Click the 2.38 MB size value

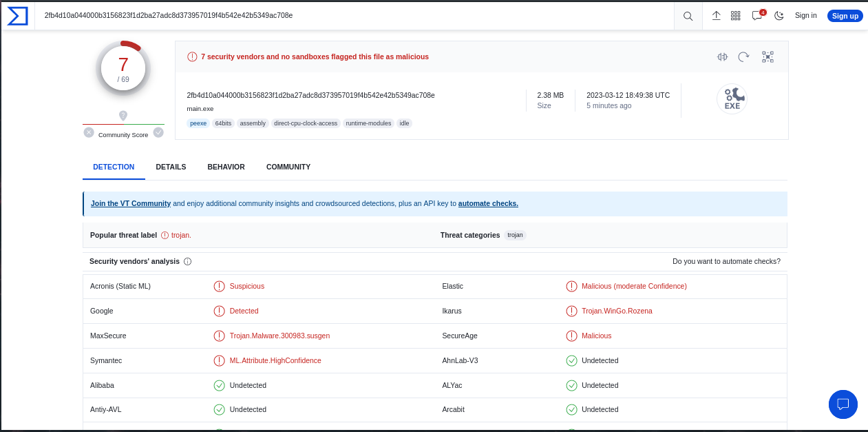[550, 95]
